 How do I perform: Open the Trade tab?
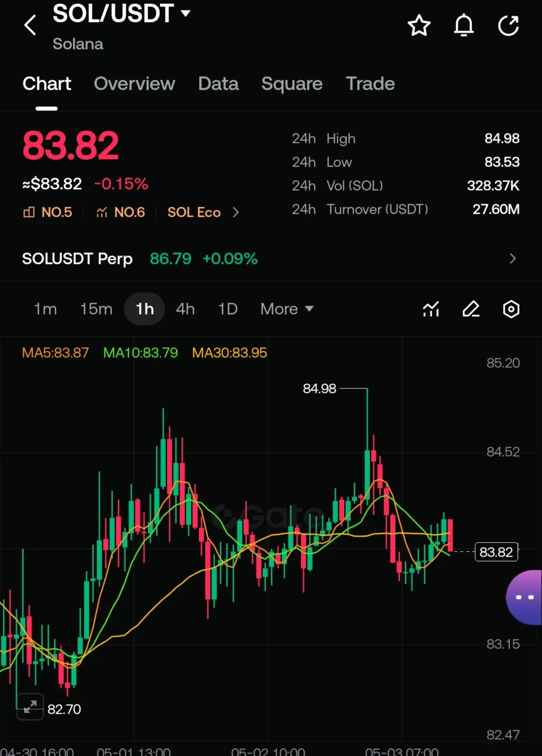point(370,84)
